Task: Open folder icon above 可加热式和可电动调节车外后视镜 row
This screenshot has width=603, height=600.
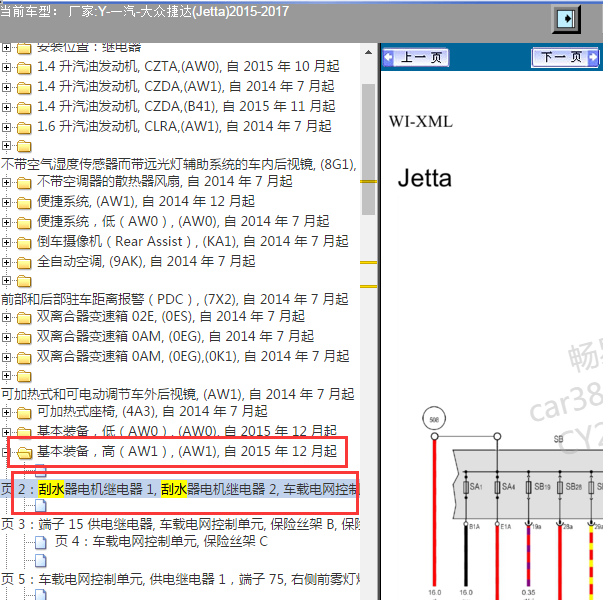Action: (x=24, y=376)
